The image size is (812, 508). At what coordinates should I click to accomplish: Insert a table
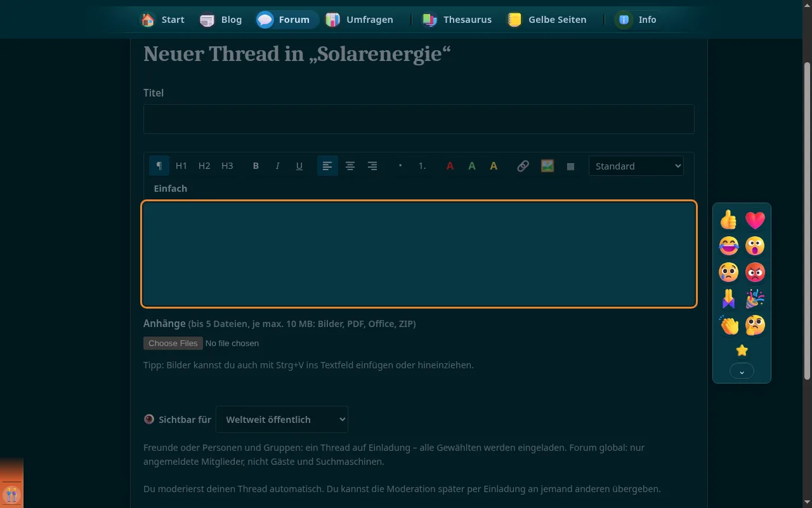[x=570, y=166]
